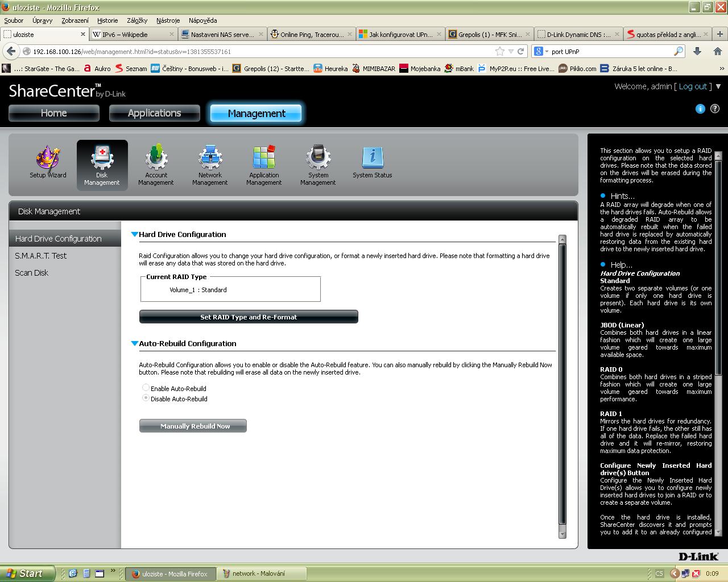The height and width of the screenshot is (582, 728).
Task: Click the search magnifier icon
Action: click(x=679, y=51)
